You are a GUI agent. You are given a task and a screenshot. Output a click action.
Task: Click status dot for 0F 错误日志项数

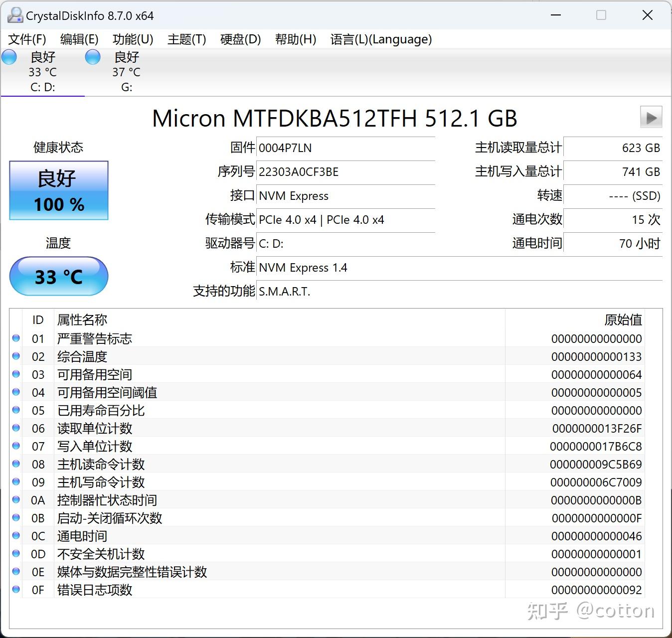point(16,590)
